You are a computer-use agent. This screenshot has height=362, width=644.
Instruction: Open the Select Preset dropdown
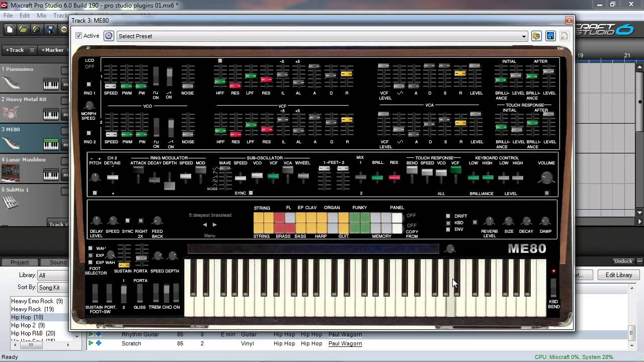(x=322, y=36)
